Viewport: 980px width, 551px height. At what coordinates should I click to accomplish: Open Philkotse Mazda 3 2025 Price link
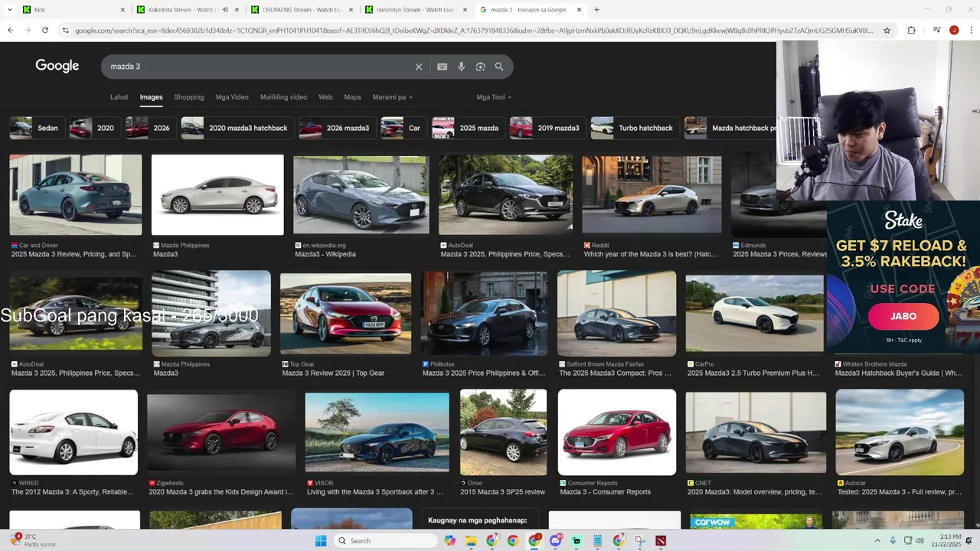tap(484, 373)
